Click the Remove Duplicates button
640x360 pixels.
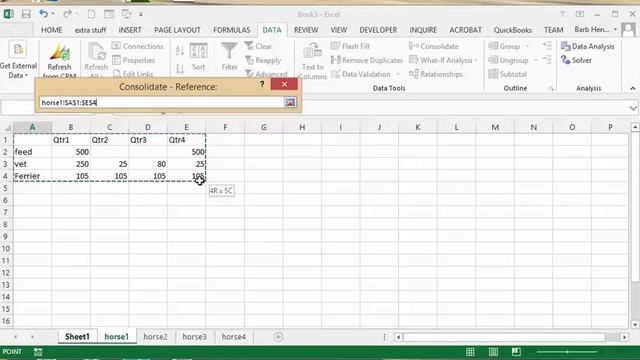tap(367, 60)
